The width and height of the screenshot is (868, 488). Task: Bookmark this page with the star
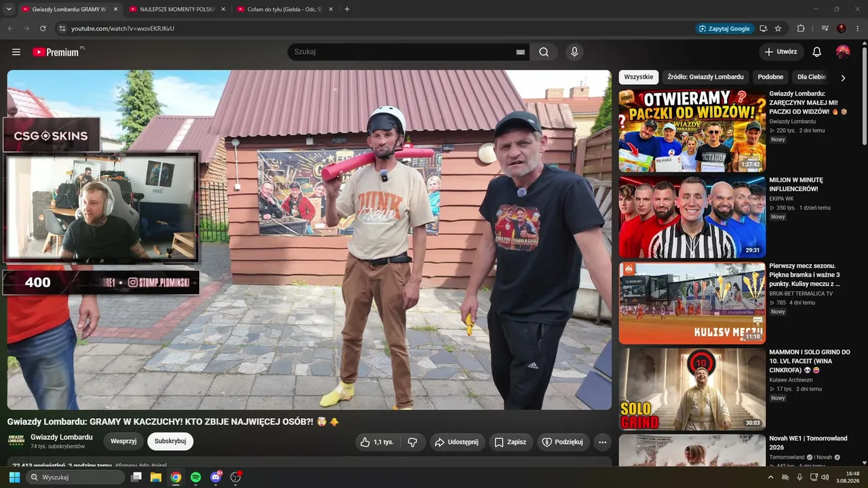click(778, 28)
